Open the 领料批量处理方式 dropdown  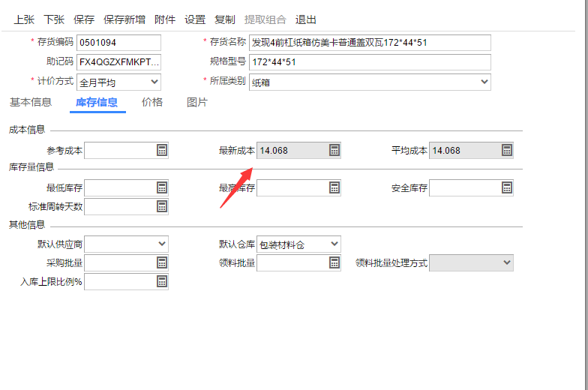coord(507,262)
